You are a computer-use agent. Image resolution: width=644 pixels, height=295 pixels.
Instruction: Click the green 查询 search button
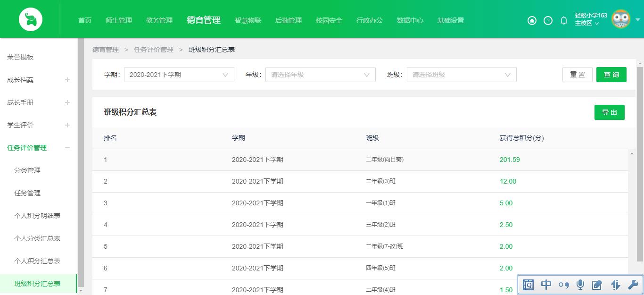(611, 74)
